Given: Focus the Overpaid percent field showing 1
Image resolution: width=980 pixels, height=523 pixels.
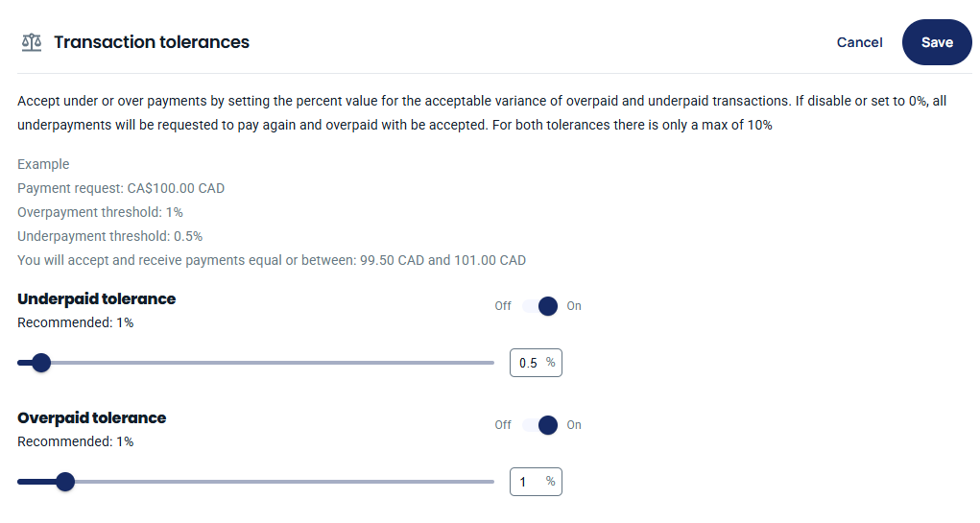Looking at the screenshot, I should [536, 482].
